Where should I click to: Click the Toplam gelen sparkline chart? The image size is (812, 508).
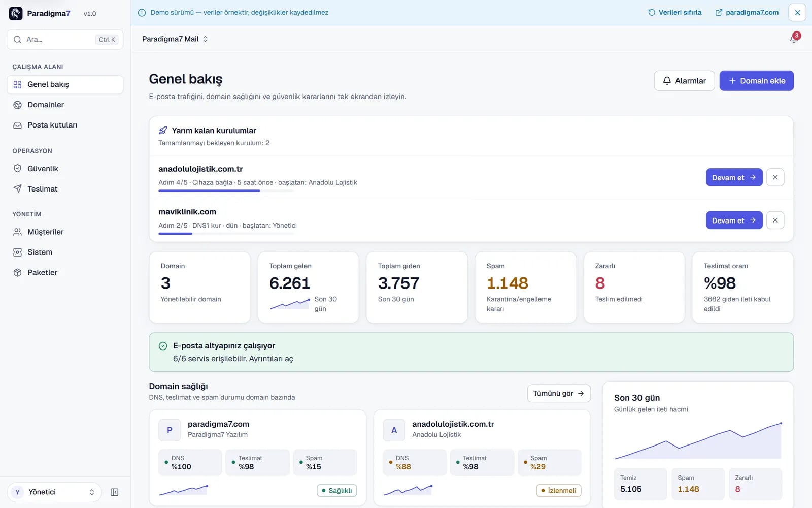tap(290, 304)
